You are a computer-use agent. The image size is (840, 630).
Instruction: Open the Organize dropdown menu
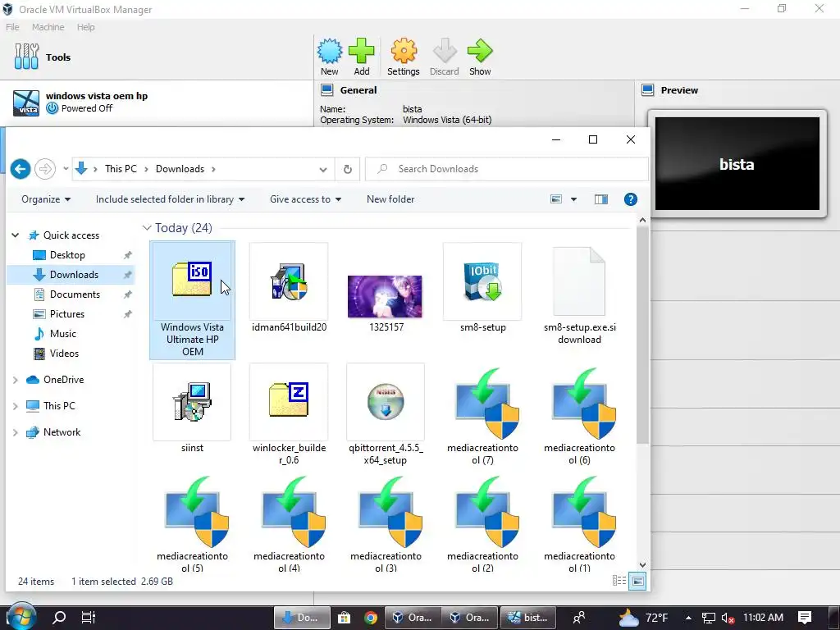tap(46, 199)
